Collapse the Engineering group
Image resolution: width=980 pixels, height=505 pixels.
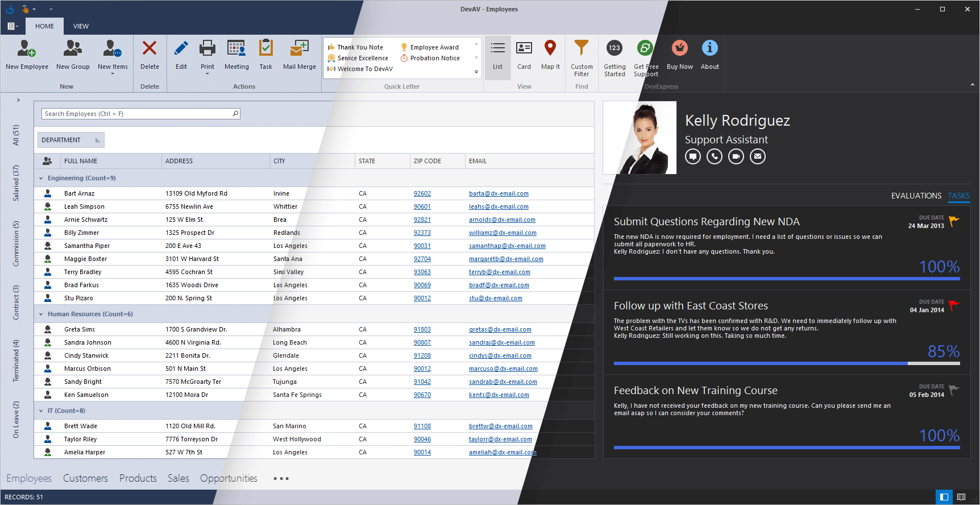(x=41, y=178)
